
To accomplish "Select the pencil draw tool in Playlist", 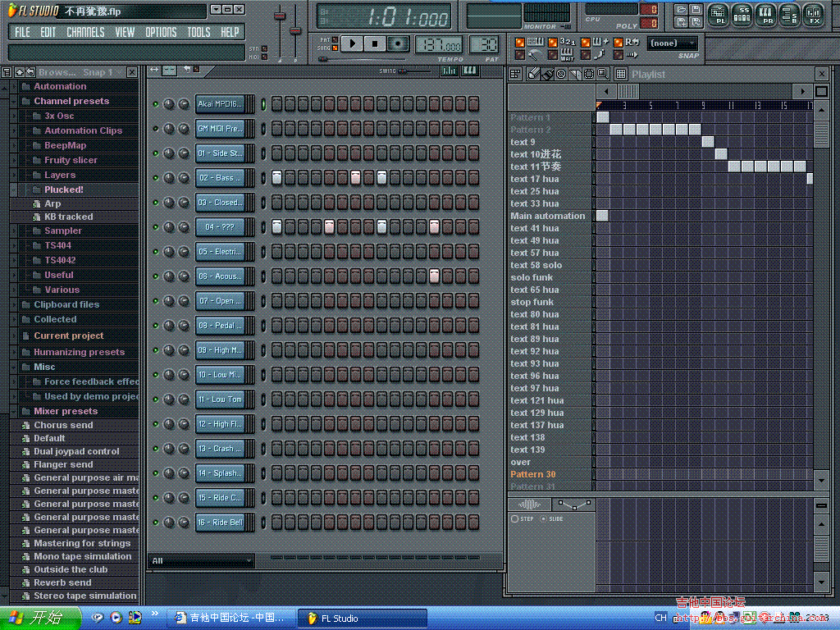I will pyautogui.click(x=533, y=74).
